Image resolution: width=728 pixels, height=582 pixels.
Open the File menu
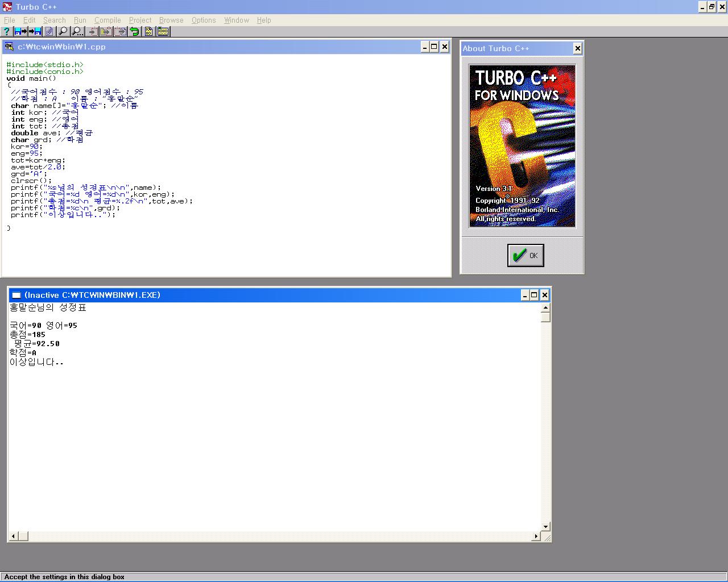coord(10,20)
